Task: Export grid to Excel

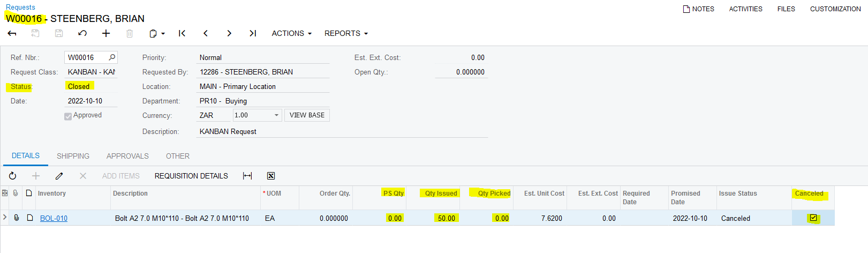Action: [x=271, y=176]
